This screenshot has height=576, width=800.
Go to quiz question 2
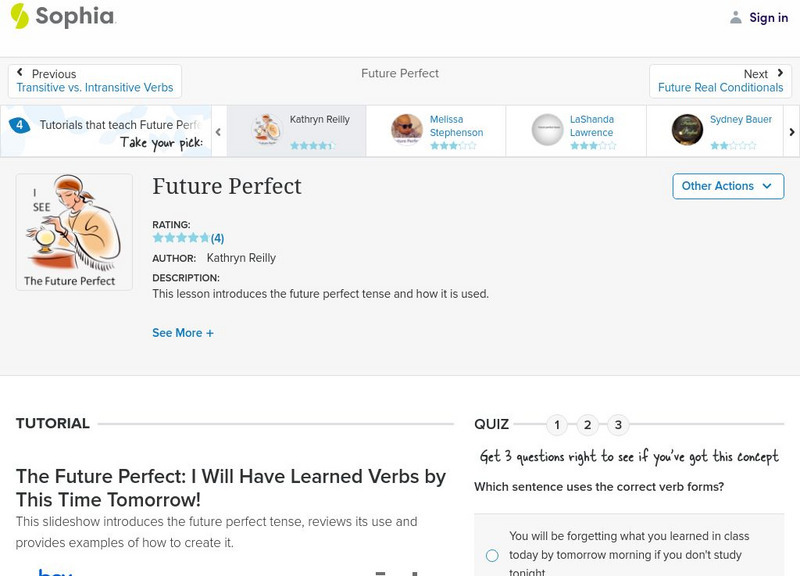(x=588, y=425)
